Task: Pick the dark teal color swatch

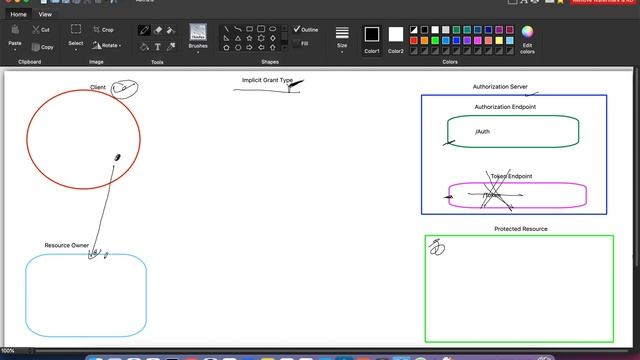Action: click(x=467, y=30)
